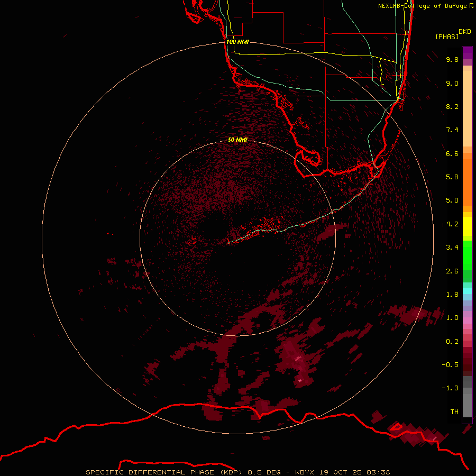Click the 1.0 legend value
This screenshot has height=476, width=476.
click(x=452, y=318)
